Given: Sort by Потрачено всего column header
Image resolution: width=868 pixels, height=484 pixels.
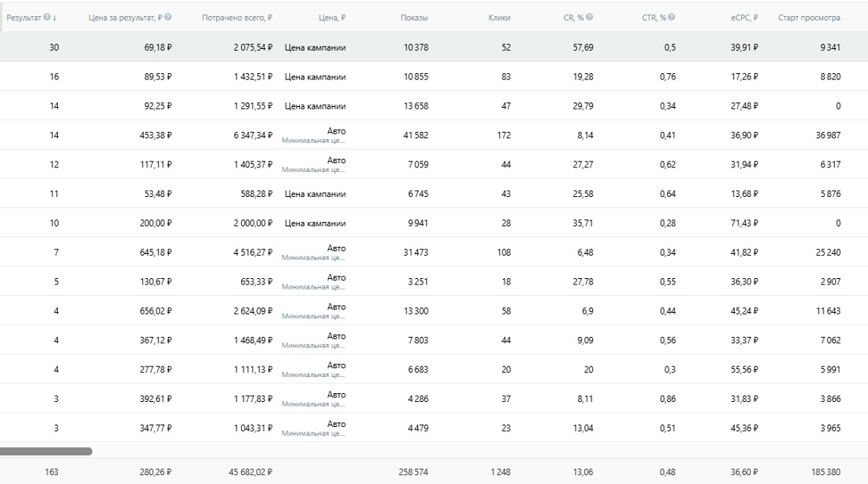Looking at the screenshot, I should point(237,18).
